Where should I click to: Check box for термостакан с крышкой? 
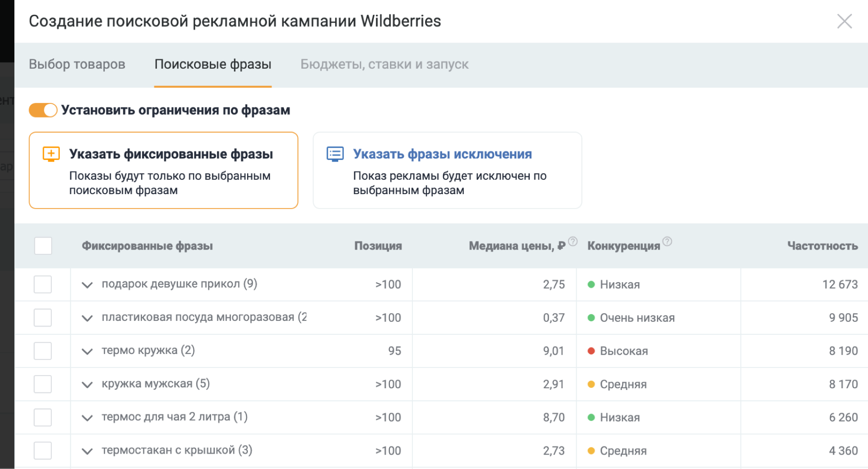coord(43,451)
